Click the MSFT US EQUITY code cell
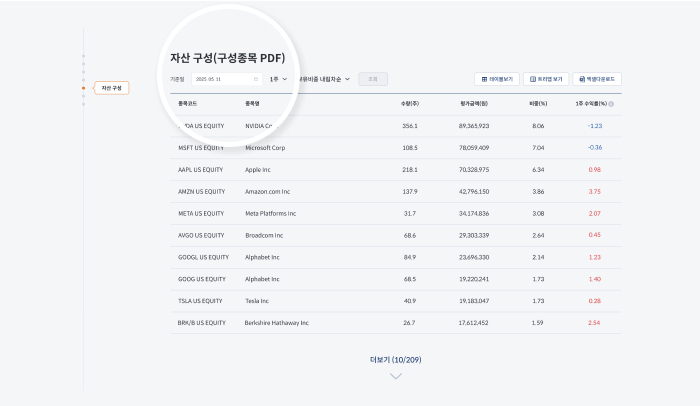 point(200,148)
